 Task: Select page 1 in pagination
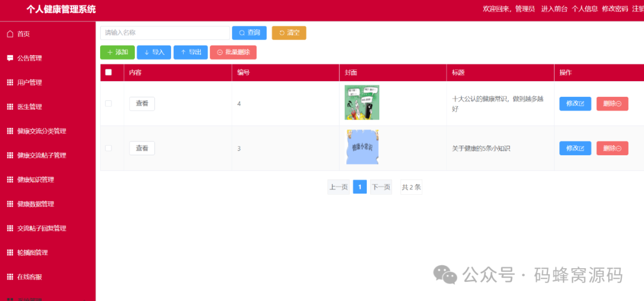coord(360,187)
